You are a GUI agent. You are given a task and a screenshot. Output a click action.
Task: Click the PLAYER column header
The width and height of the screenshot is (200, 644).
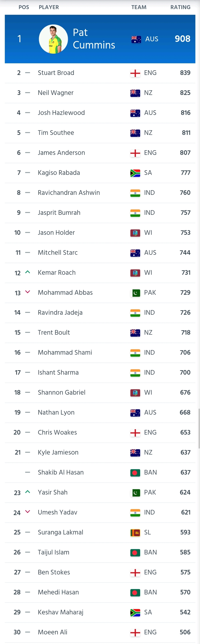[49, 7]
